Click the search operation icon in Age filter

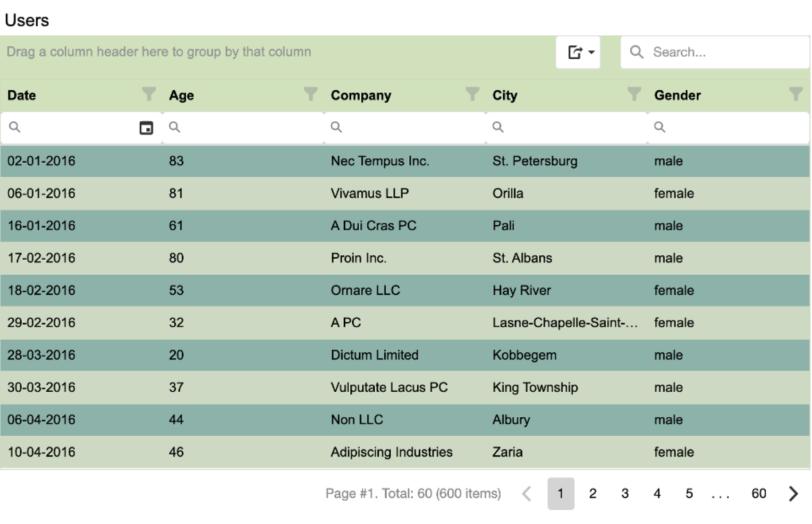click(175, 127)
